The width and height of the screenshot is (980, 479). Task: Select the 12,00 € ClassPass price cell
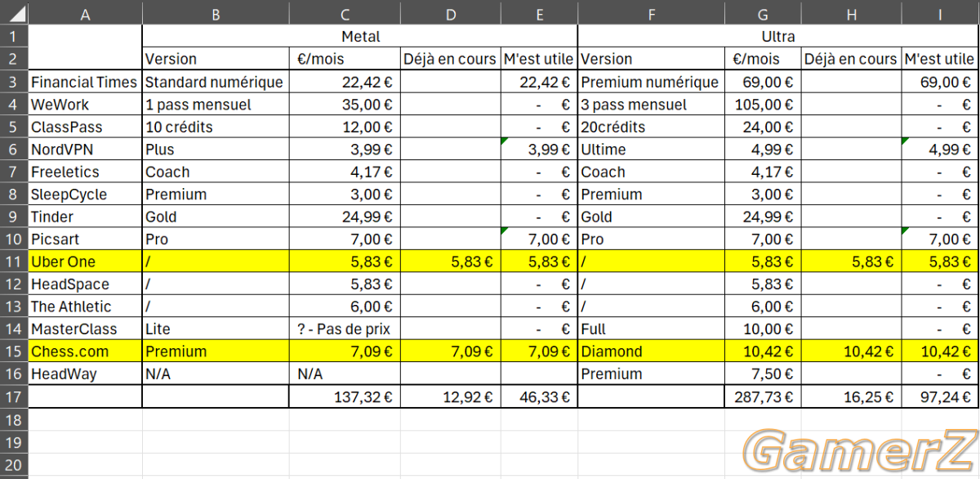(x=345, y=127)
